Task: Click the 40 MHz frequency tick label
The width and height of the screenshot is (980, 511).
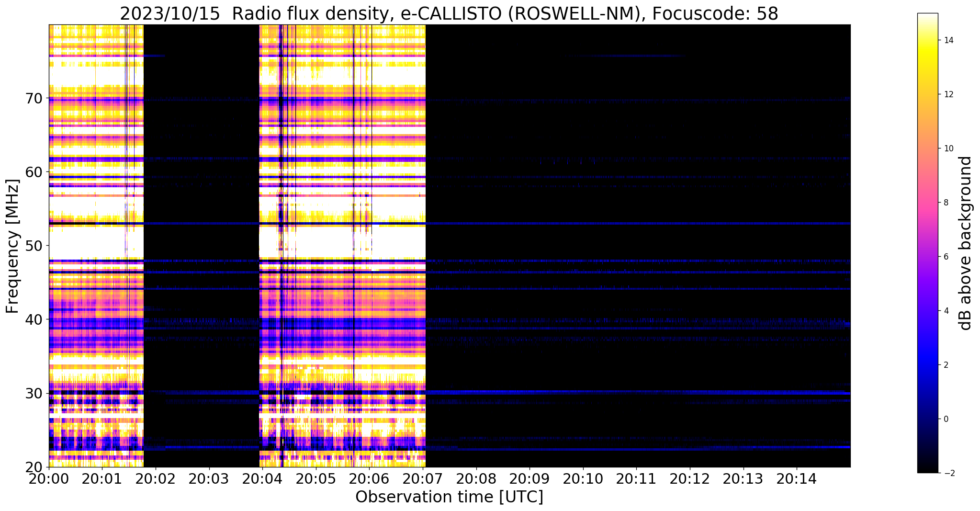Action: click(34, 319)
